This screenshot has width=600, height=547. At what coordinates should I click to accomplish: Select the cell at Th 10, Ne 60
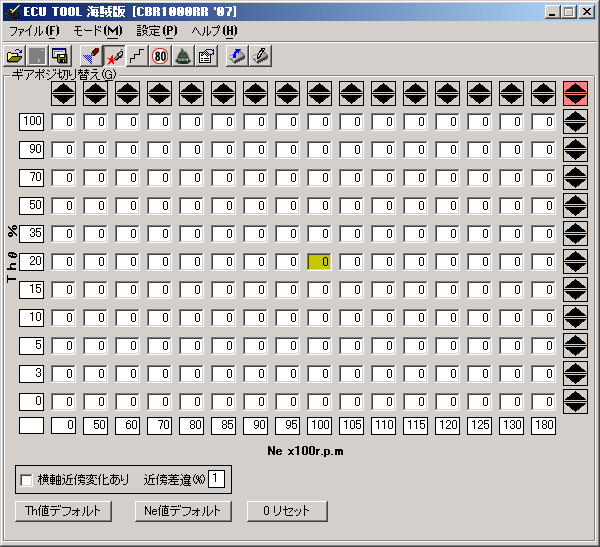point(127,318)
